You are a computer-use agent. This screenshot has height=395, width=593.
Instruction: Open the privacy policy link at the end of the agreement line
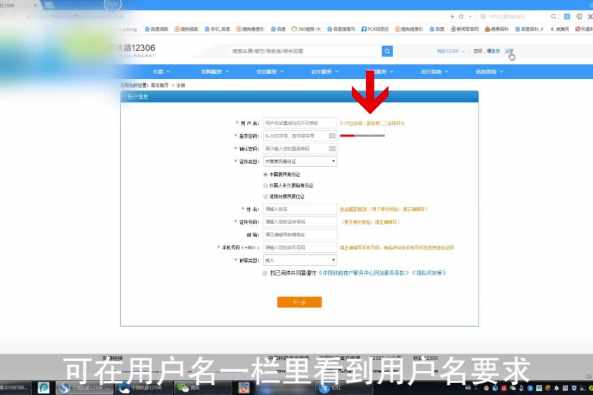coord(429,273)
